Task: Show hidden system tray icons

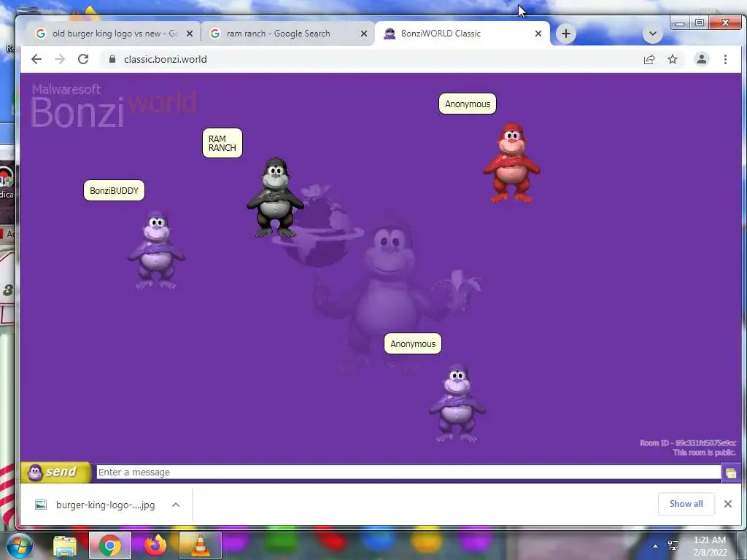Action: 656,546
